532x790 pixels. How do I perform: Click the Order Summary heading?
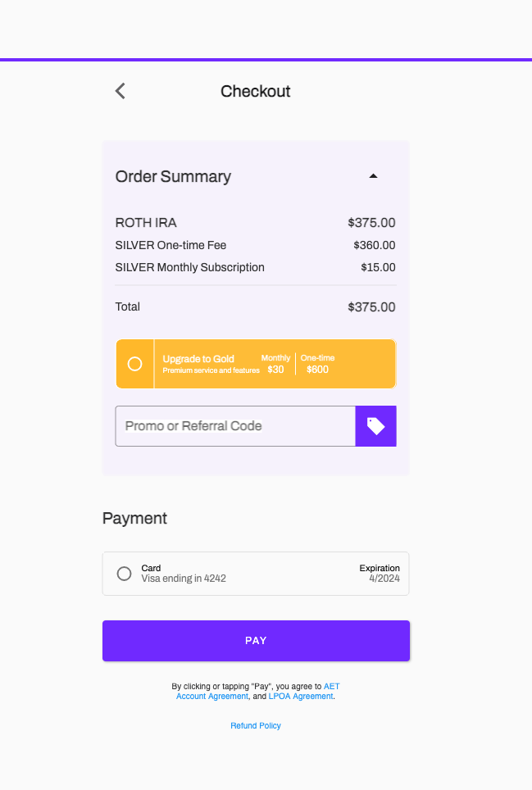tap(173, 176)
